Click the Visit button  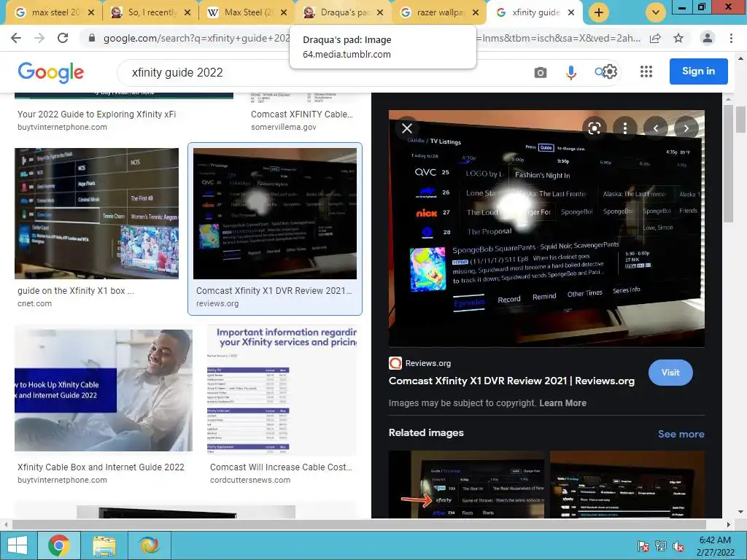670,373
